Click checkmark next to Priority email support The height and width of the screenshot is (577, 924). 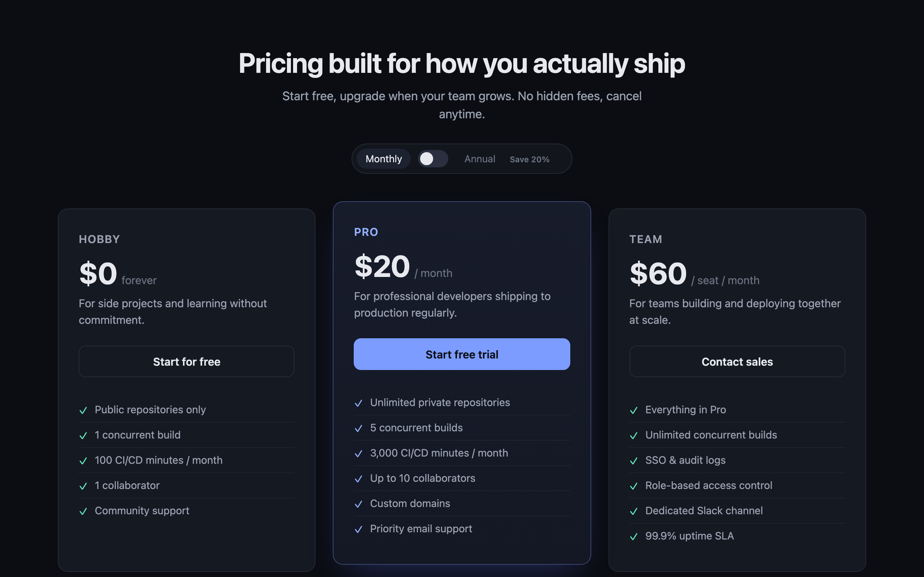pos(358,529)
